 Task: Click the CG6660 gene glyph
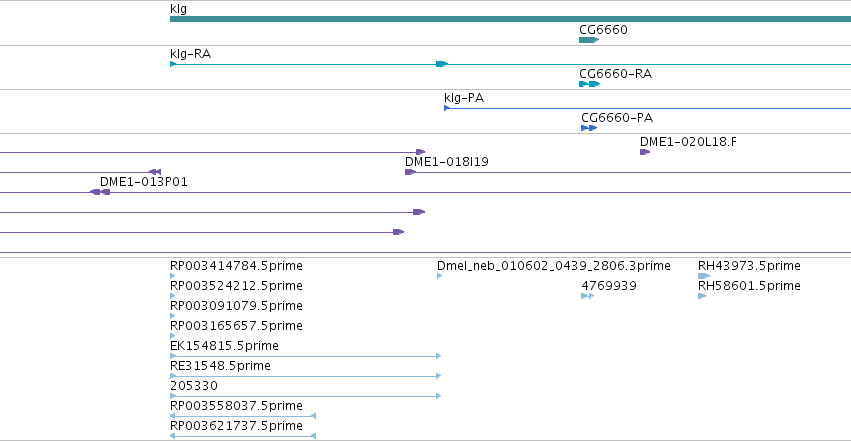click(x=589, y=40)
